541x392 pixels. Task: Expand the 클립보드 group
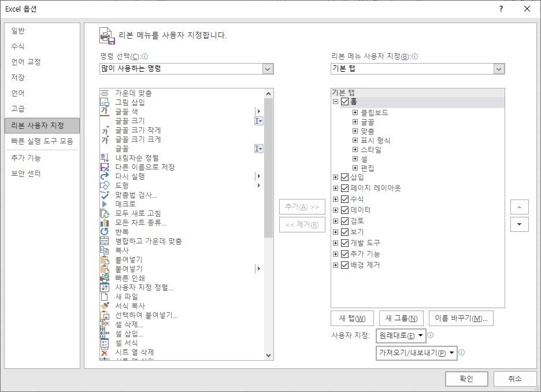coord(355,113)
